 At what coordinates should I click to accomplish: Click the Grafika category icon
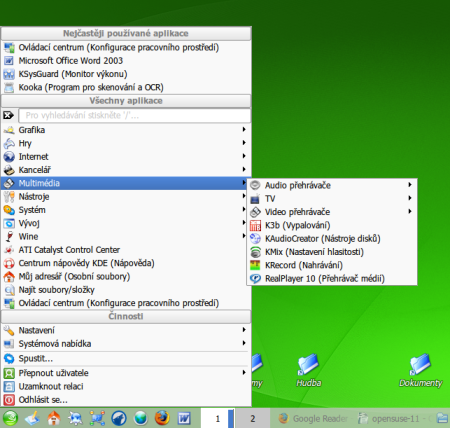coord(9,130)
